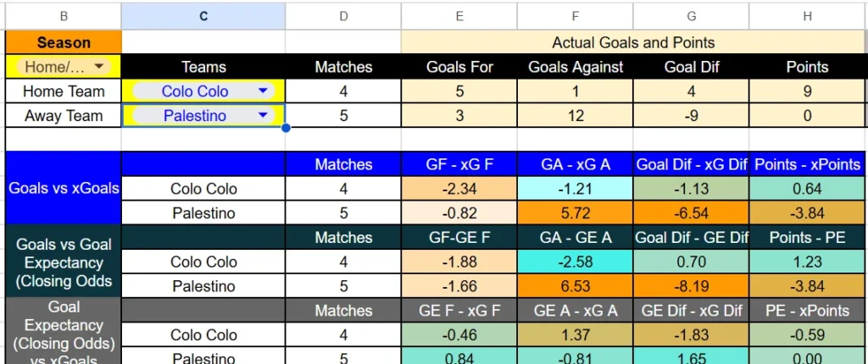Select the Home Team points cell showing 9
868x364 pixels.
click(808, 91)
